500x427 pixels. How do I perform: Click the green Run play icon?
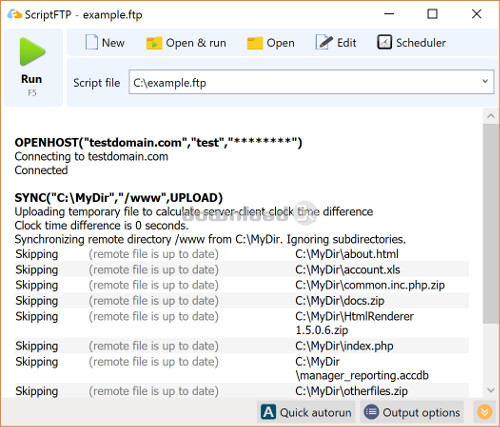click(x=32, y=52)
